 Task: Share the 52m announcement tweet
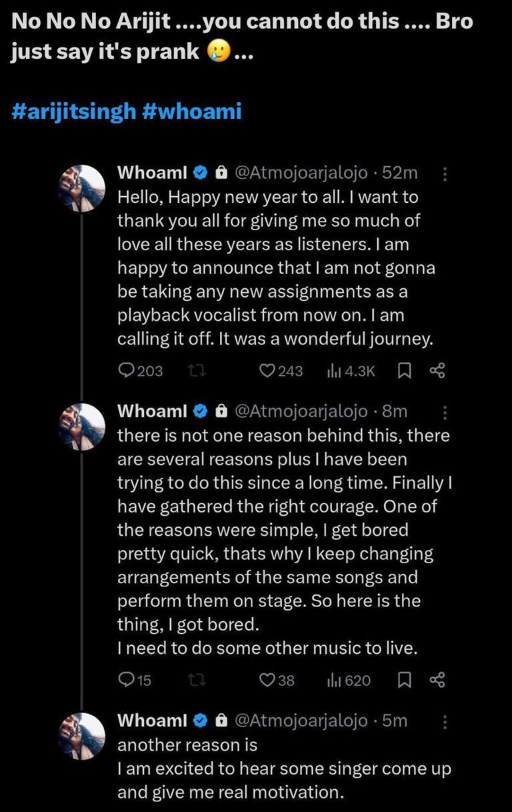click(437, 370)
